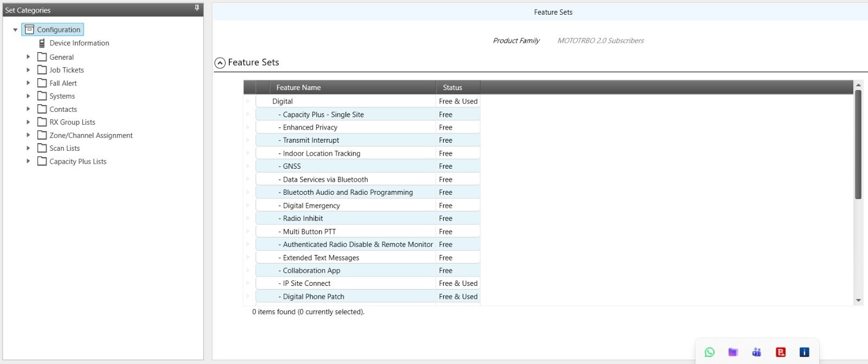Click the pin icon in Set Categories panel

tap(196, 8)
